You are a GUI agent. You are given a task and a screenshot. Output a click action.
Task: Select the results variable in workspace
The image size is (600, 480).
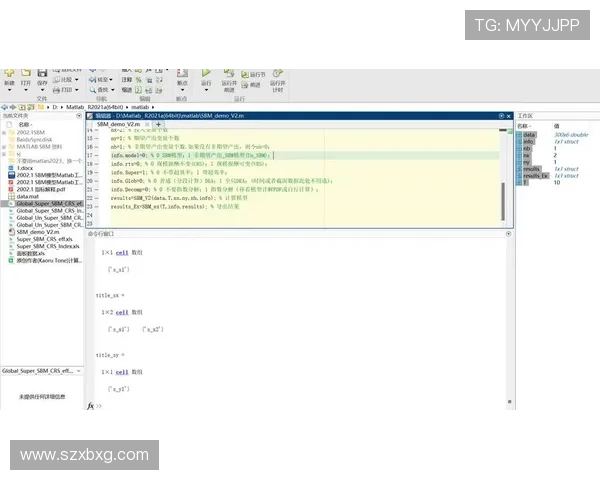pos(532,170)
